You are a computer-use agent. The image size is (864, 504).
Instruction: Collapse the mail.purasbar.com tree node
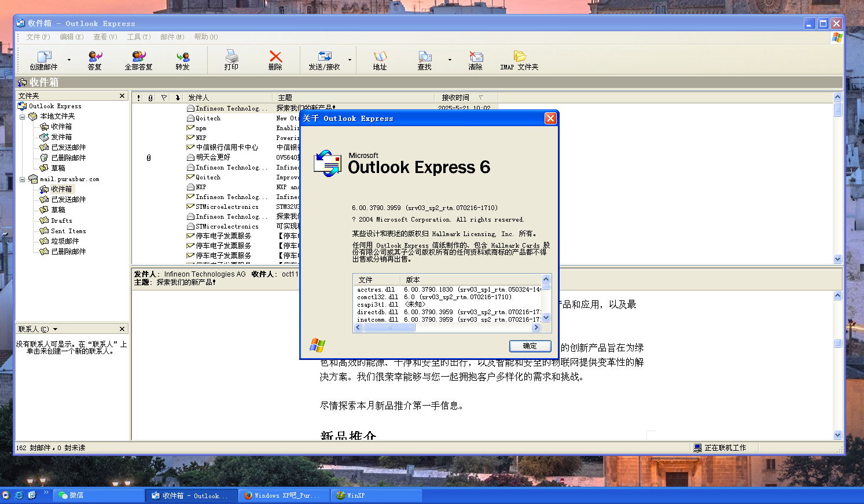point(23,179)
